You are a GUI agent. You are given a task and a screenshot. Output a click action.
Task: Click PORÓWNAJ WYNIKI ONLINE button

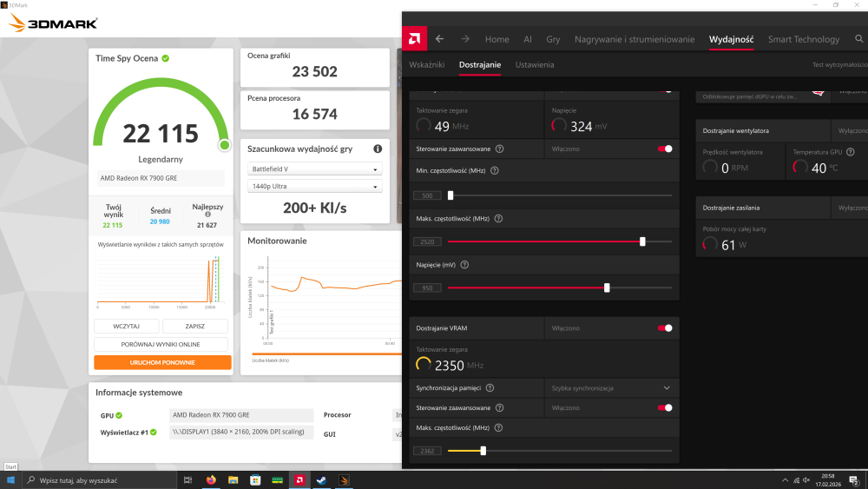pos(162,344)
